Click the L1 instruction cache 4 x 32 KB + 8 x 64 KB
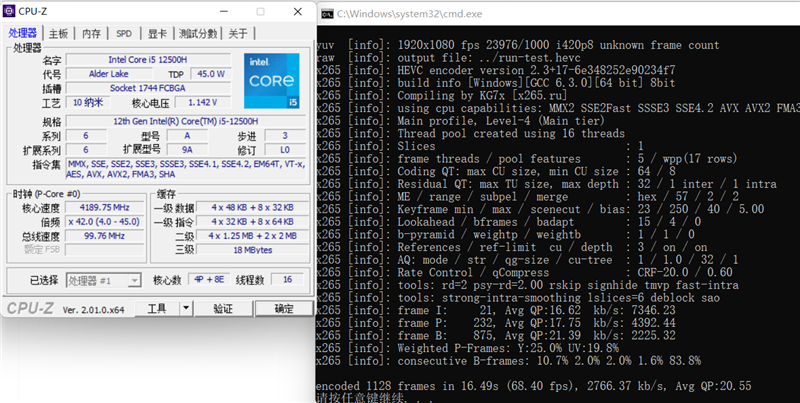Screen dimensions: 800x403 coord(252,222)
